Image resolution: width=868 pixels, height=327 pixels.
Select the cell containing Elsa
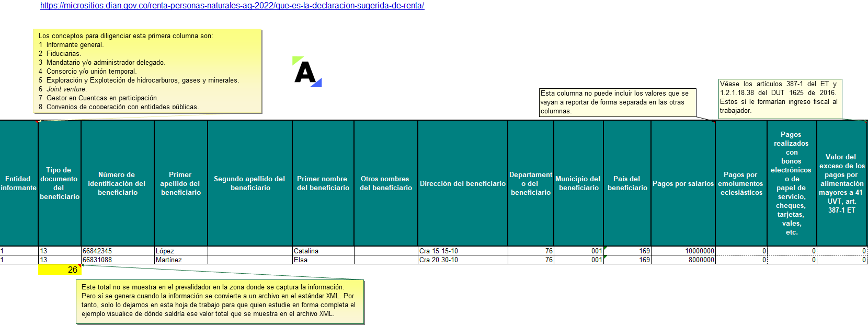323,260
